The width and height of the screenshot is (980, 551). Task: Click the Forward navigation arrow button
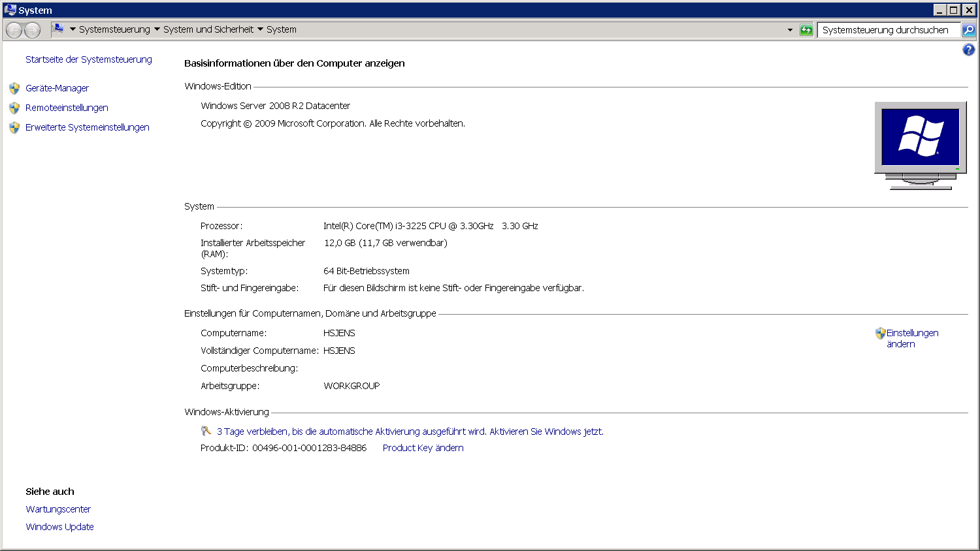(32, 30)
